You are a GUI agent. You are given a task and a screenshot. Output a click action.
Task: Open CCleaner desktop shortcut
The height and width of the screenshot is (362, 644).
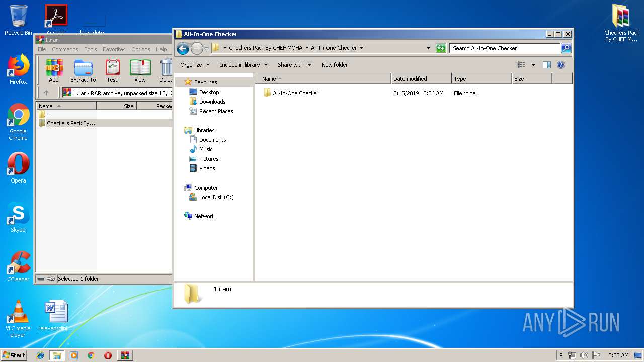[x=18, y=266]
